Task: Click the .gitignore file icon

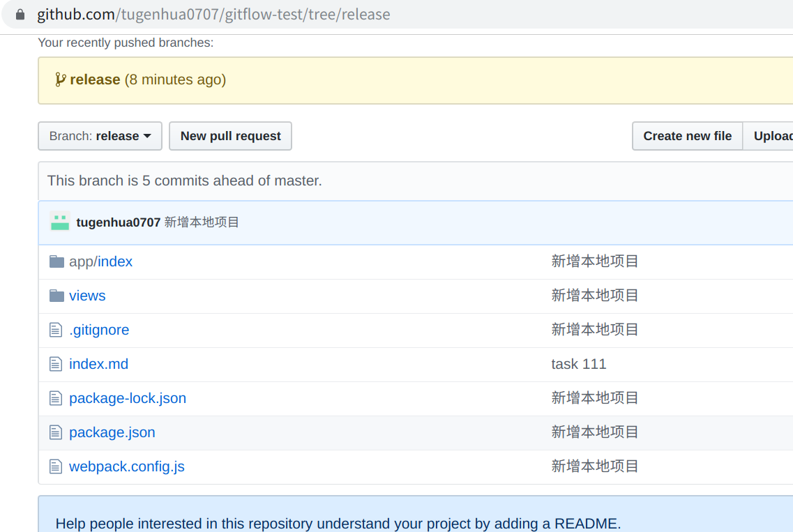Action: (x=56, y=330)
